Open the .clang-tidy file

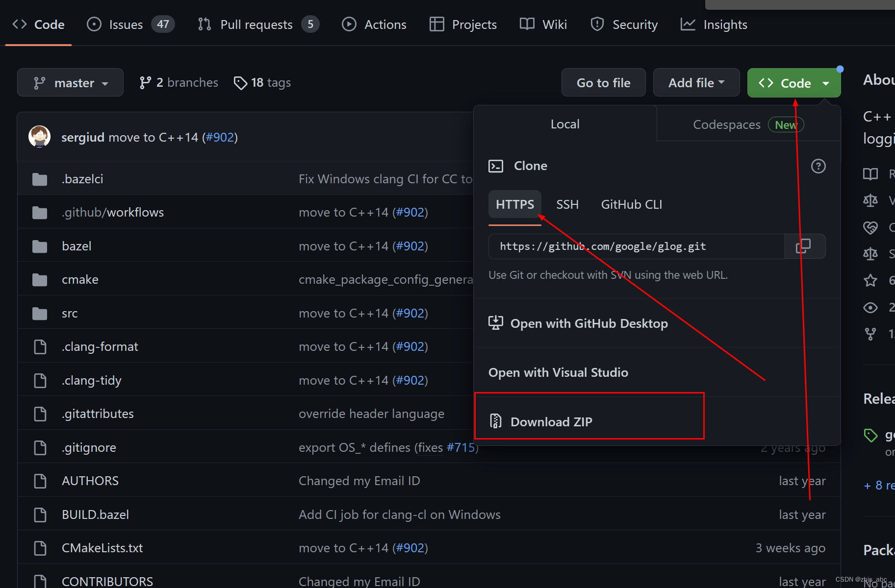pos(92,381)
